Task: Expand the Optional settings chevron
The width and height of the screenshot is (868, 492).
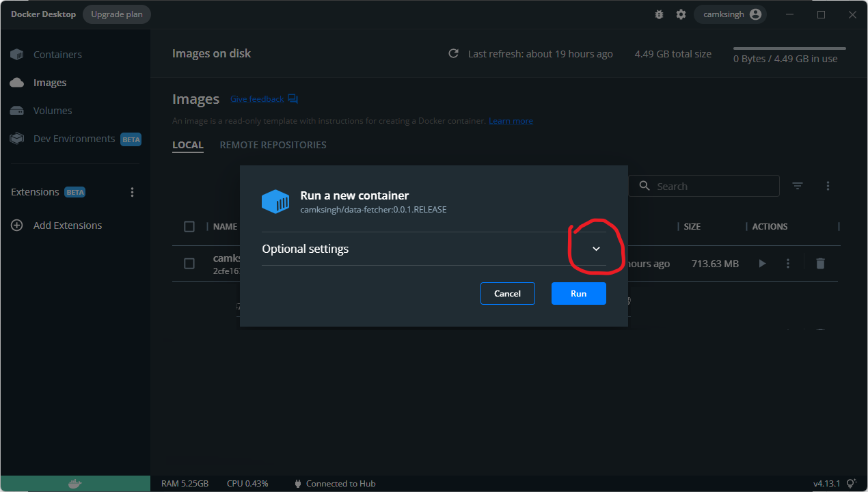Action: coord(596,249)
